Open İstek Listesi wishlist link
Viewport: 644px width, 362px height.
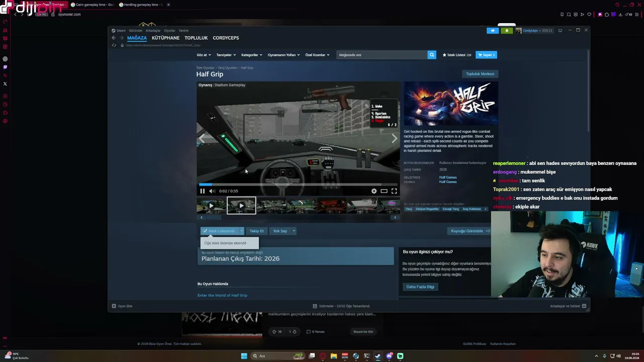(x=457, y=55)
